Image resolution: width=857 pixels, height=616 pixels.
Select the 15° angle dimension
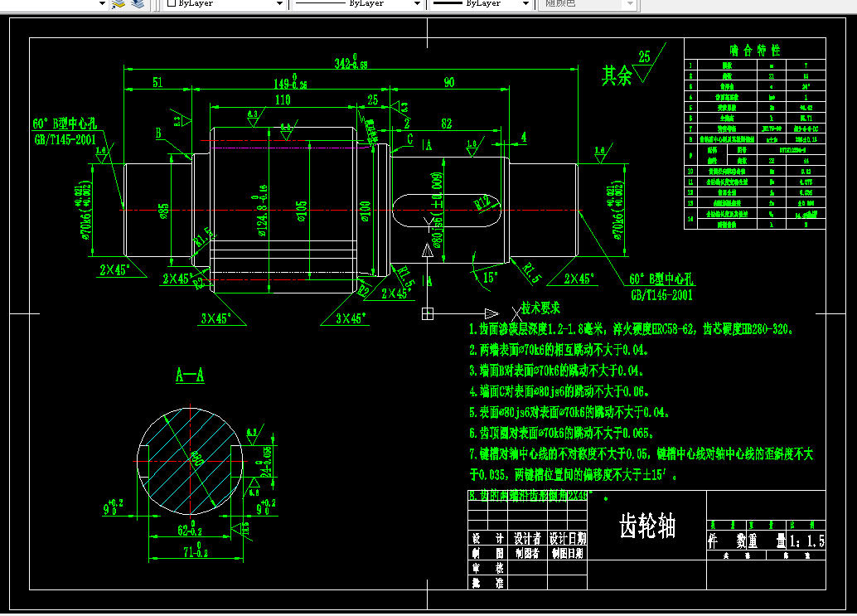pos(490,278)
